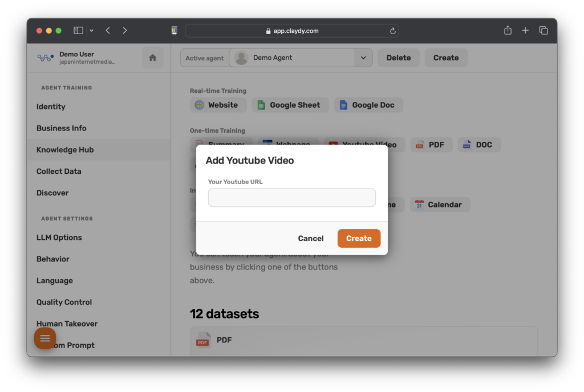Open a new tab with plus icon

pos(525,31)
